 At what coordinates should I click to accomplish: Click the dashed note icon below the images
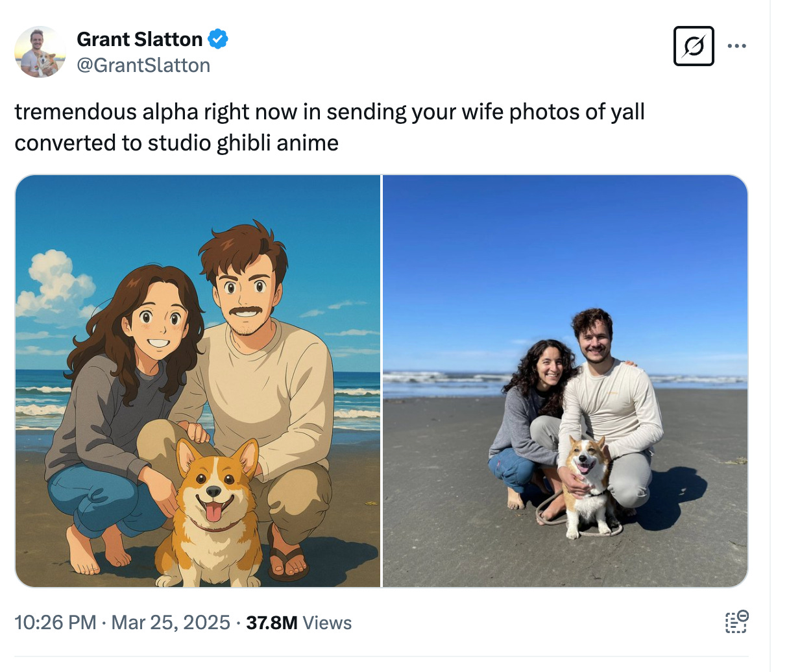tap(736, 621)
